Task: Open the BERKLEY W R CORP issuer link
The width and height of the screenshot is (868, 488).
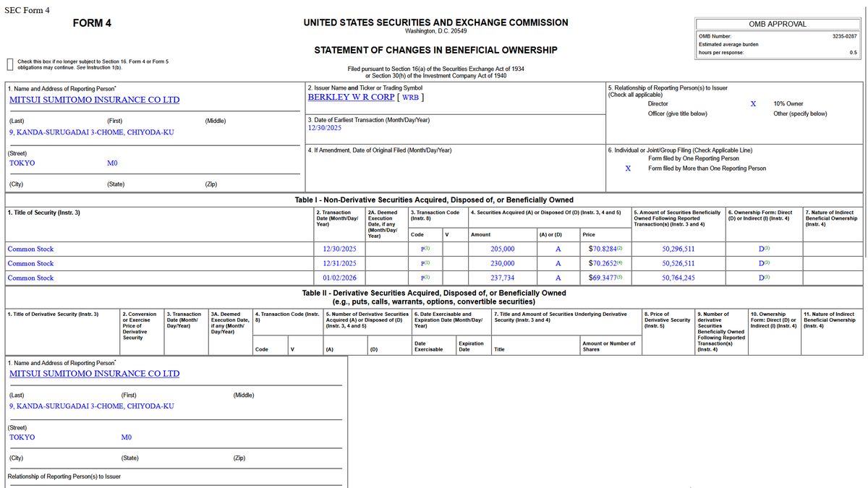Action: (351, 97)
